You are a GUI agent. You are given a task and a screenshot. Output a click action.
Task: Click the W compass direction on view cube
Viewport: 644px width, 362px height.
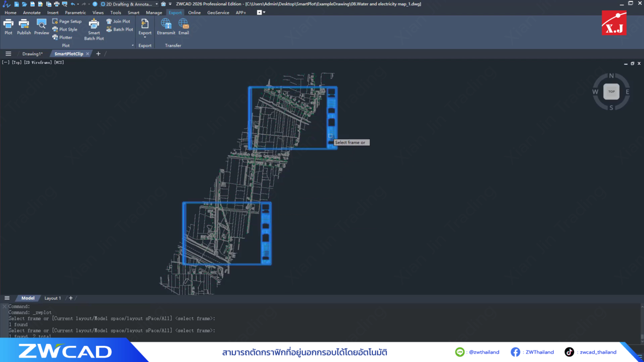pos(595,92)
